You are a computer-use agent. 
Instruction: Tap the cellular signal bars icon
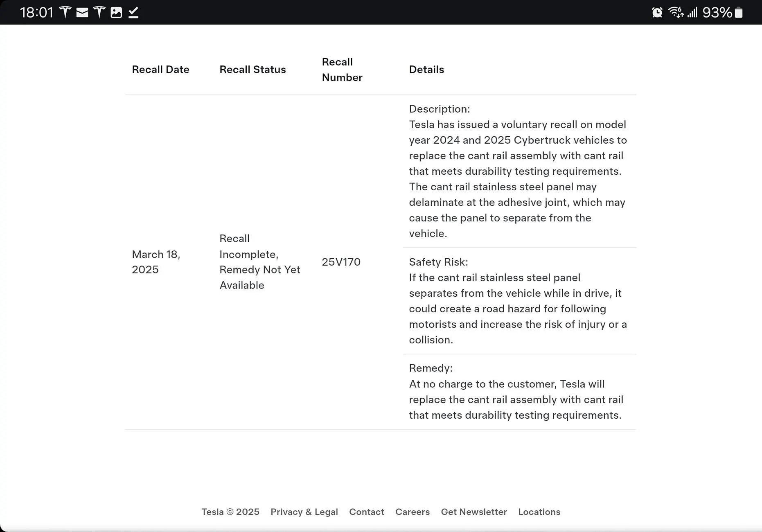(x=692, y=12)
